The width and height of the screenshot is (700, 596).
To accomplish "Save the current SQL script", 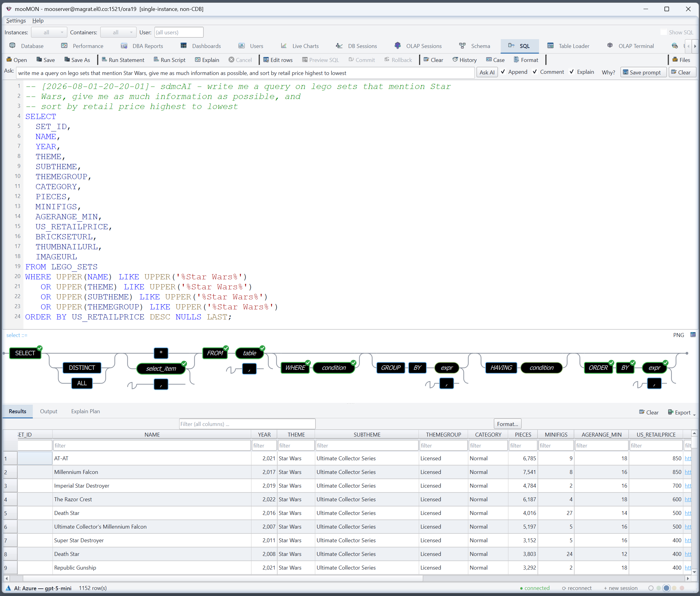I will (46, 60).
